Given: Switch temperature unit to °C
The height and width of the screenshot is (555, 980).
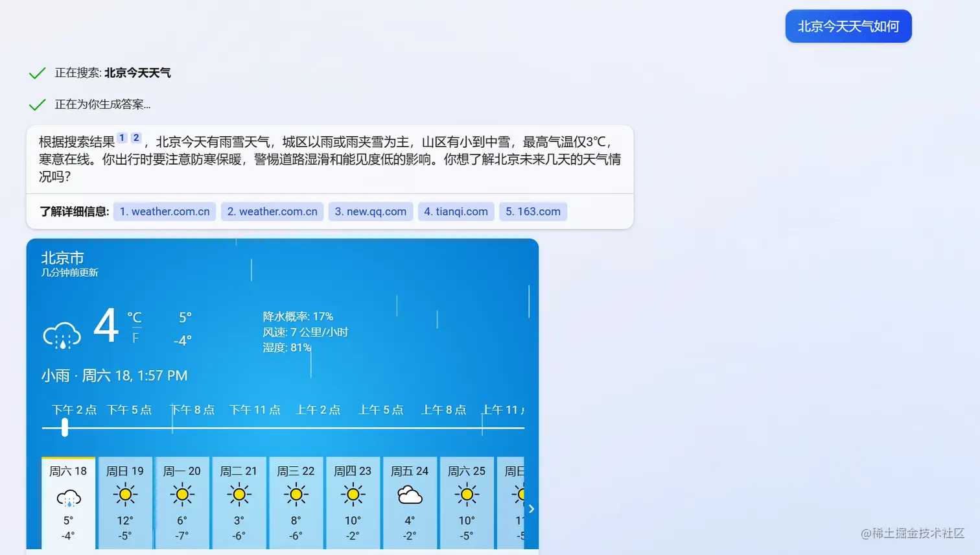Looking at the screenshot, I should (134, 318).
